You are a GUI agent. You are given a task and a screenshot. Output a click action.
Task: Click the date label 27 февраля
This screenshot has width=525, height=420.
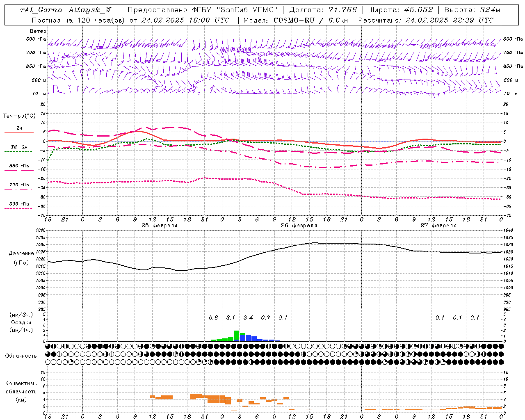click(x=438, y=226)
